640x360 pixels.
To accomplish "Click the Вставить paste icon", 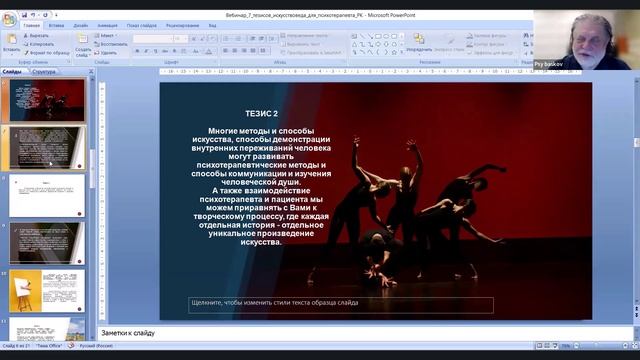I will 12,39.
